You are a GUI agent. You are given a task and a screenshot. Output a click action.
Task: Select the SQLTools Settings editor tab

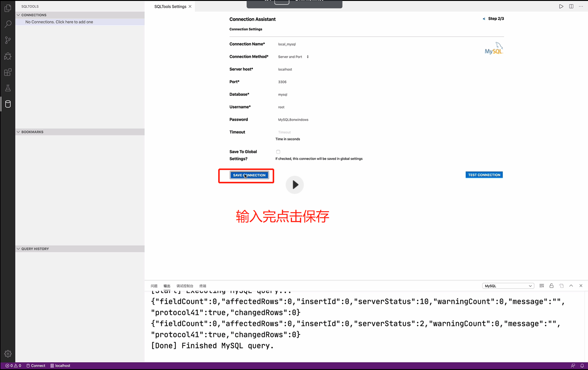click(x=170, y=6)
